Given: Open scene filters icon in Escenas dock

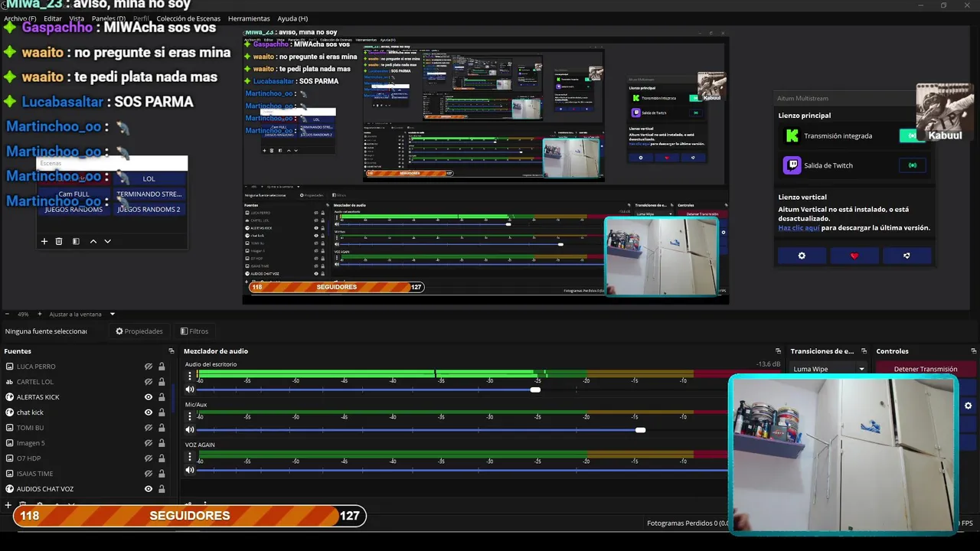Looking at the screenshot, I should tap(76, 241).
